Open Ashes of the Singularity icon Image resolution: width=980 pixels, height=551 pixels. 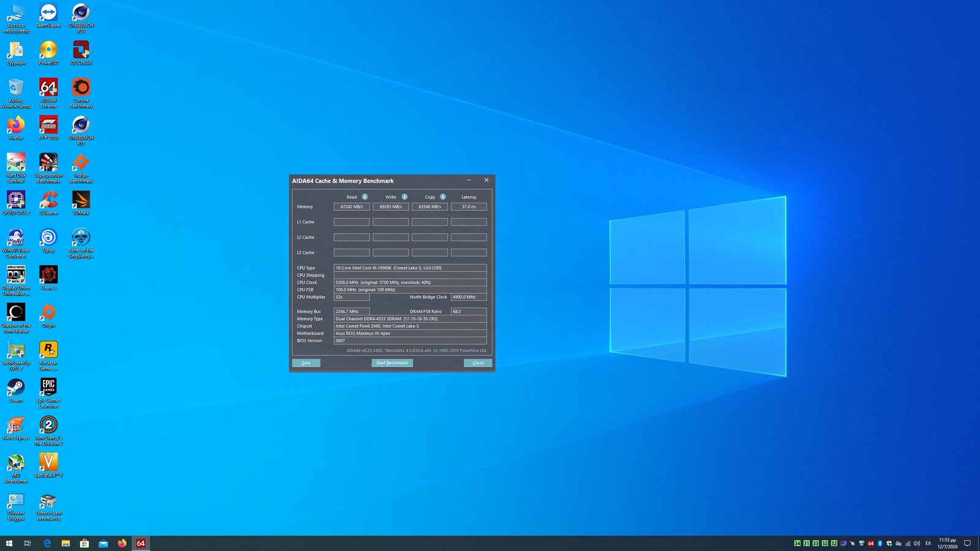tap(81, 243)
